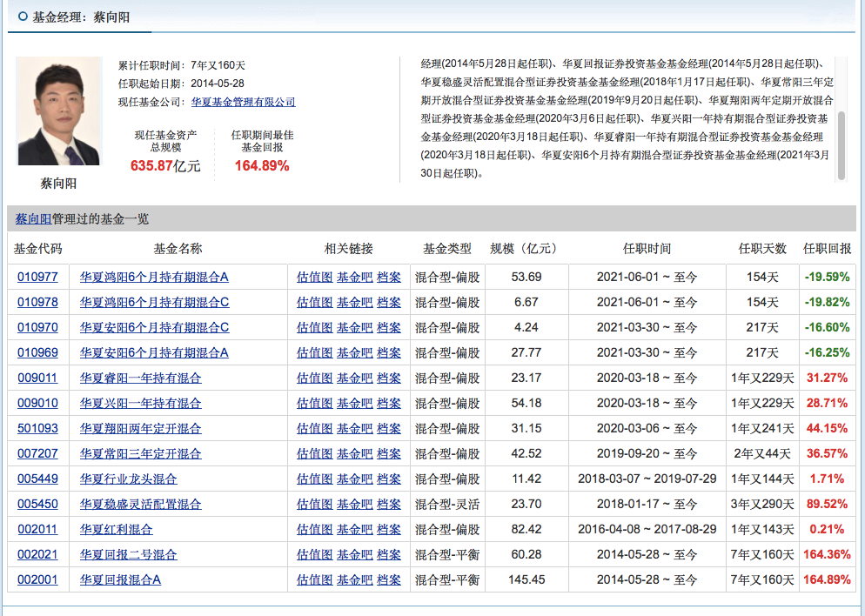This screenshot has height=616, width=865.
Task: Click the 145.45 fund size cell
Action: [x=526, y=580]
